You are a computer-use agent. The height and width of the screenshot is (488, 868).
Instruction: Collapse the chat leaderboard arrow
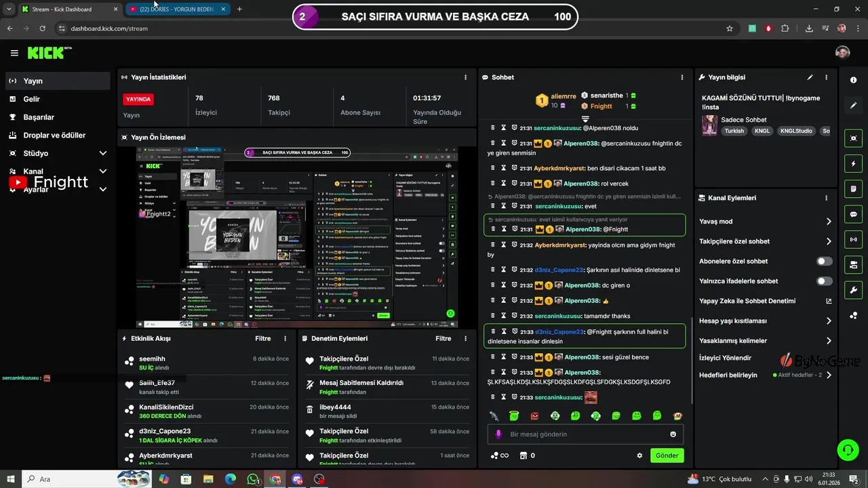pyautogui.click(x=585, y=119)
